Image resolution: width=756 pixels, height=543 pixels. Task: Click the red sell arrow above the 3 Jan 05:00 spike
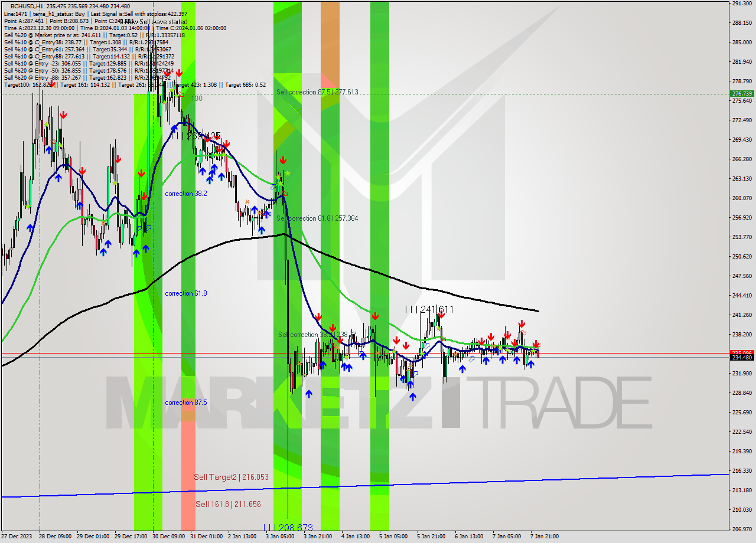point(283,160)
